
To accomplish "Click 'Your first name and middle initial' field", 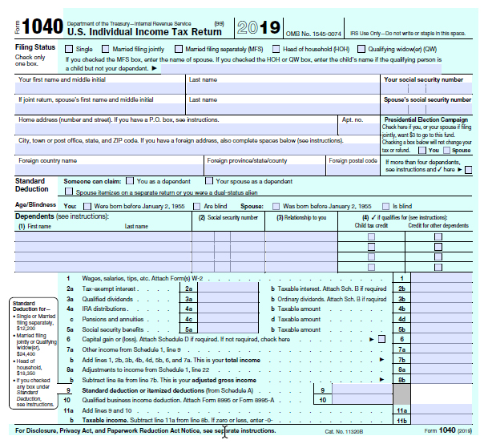I will [x=99, y=89].
